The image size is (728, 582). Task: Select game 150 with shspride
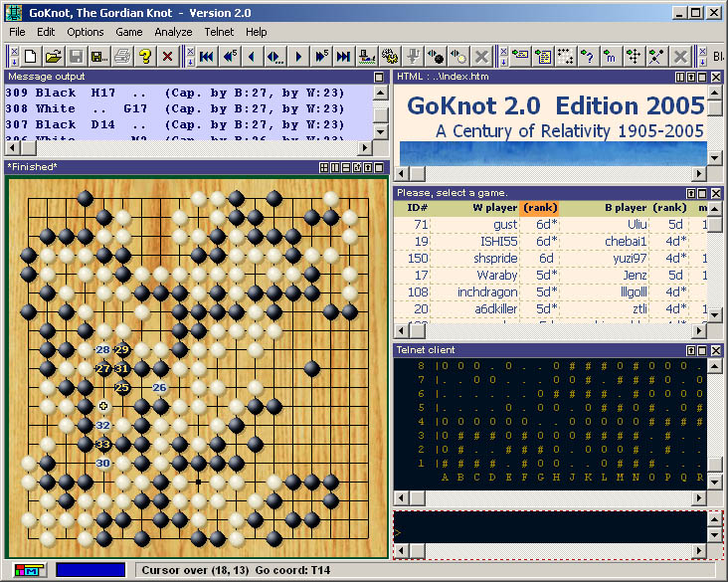point(551,259)
